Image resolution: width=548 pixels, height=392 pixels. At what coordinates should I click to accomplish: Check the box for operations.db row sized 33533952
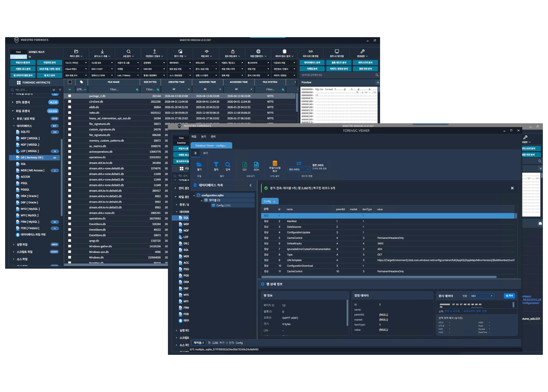(70, 157)
